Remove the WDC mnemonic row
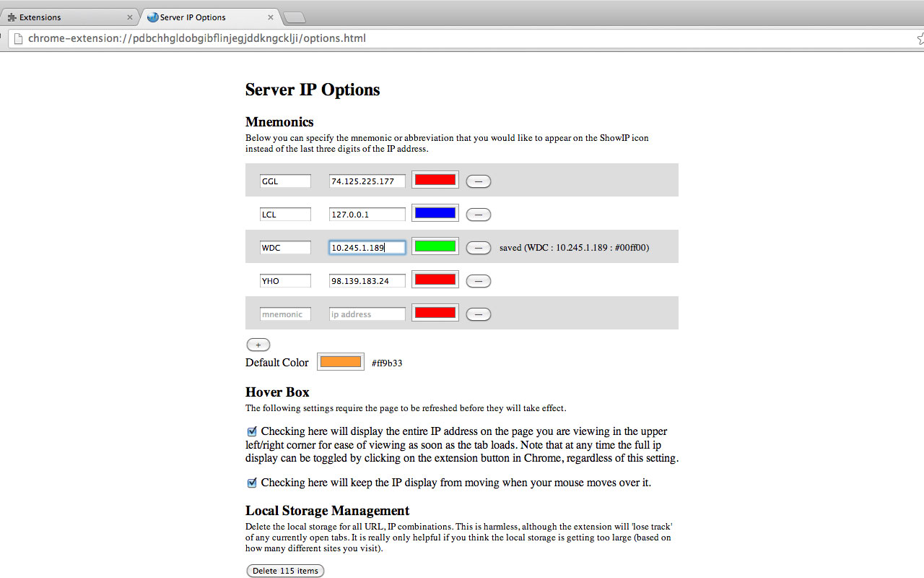The width and height of the screenshot is (924, 578). click(479, 248)
